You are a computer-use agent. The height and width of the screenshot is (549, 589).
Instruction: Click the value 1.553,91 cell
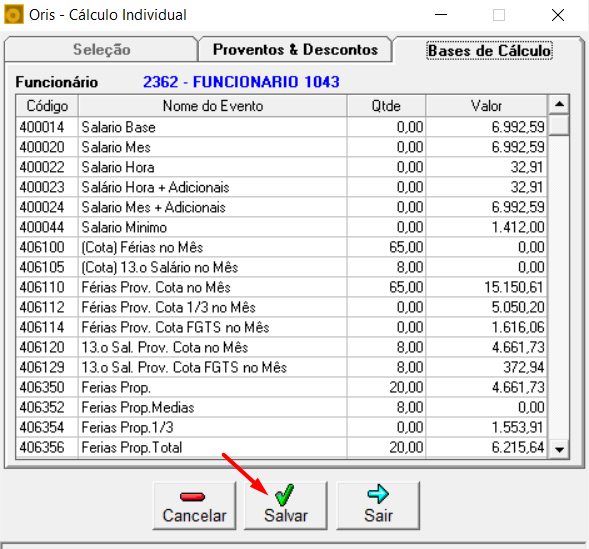[486, 427]
